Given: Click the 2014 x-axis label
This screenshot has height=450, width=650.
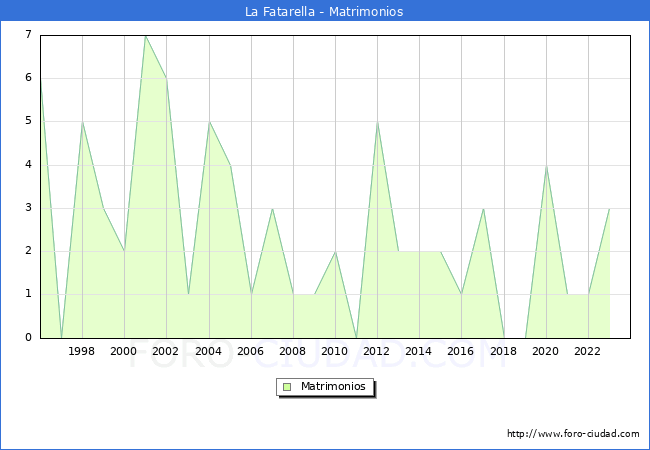Looking at the screenshot, I should coord(419,351).
